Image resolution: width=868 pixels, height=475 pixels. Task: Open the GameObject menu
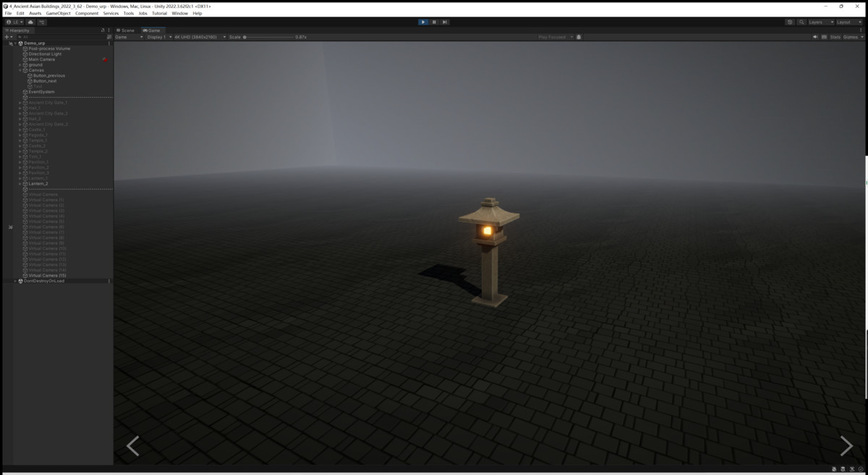pyautogui.click(x=58, y=13)
